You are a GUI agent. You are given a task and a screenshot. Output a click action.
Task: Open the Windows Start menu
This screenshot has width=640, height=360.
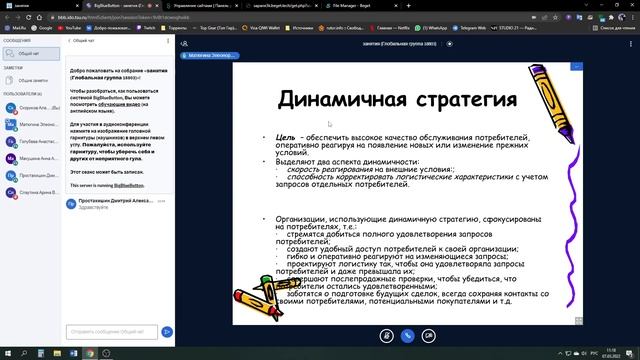coord(7,353)
